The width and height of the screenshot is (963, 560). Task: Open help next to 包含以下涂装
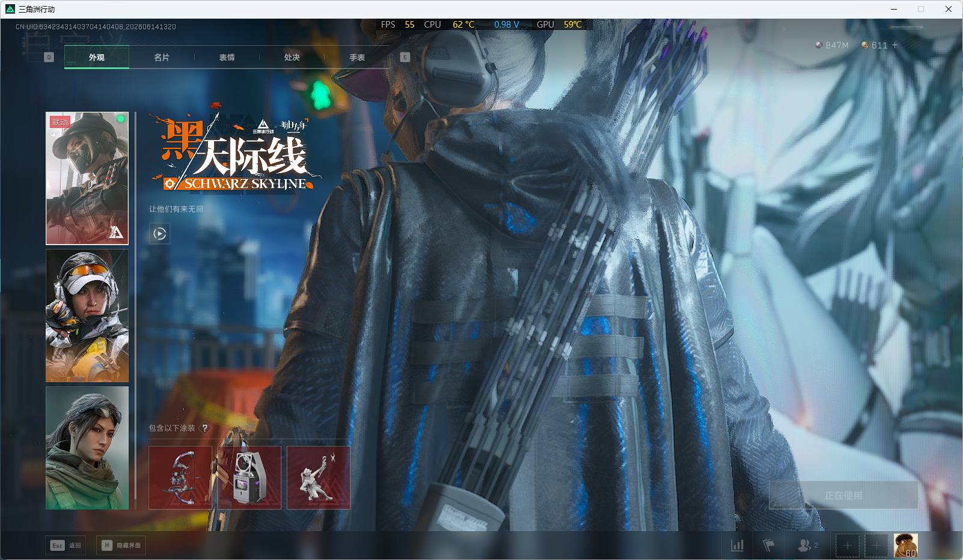[204, 428]
